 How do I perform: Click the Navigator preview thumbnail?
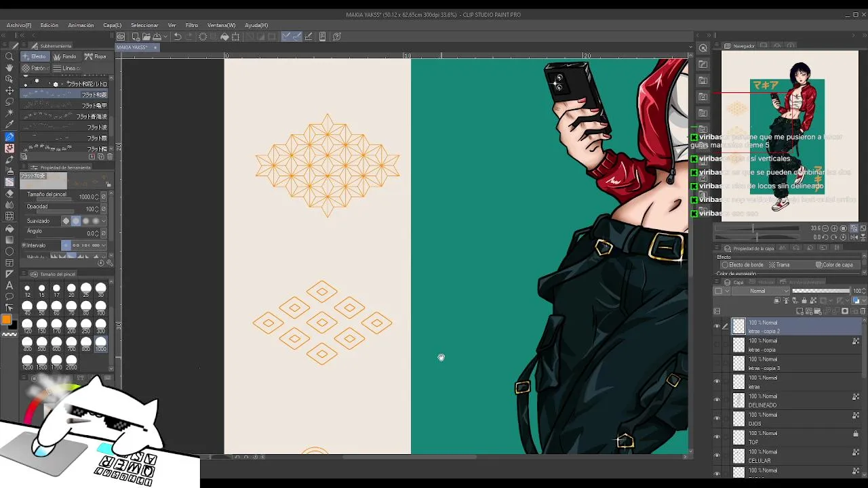(789, 137)
